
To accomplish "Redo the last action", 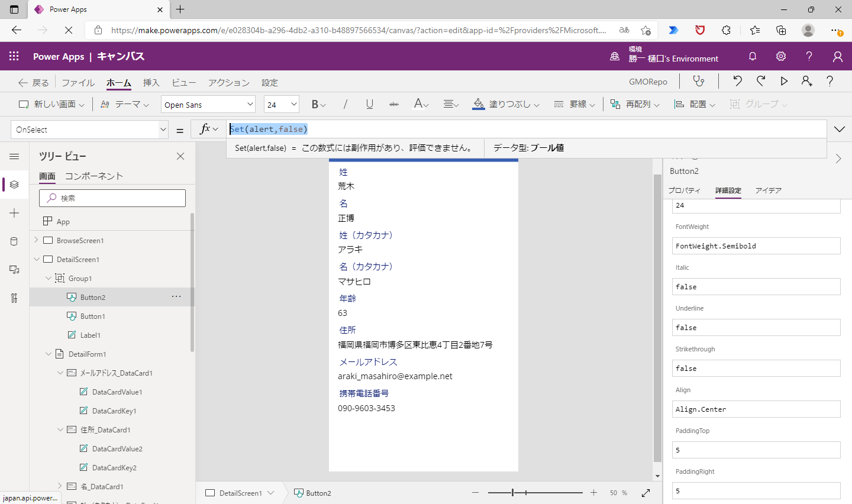I will (x=761, y=82).
